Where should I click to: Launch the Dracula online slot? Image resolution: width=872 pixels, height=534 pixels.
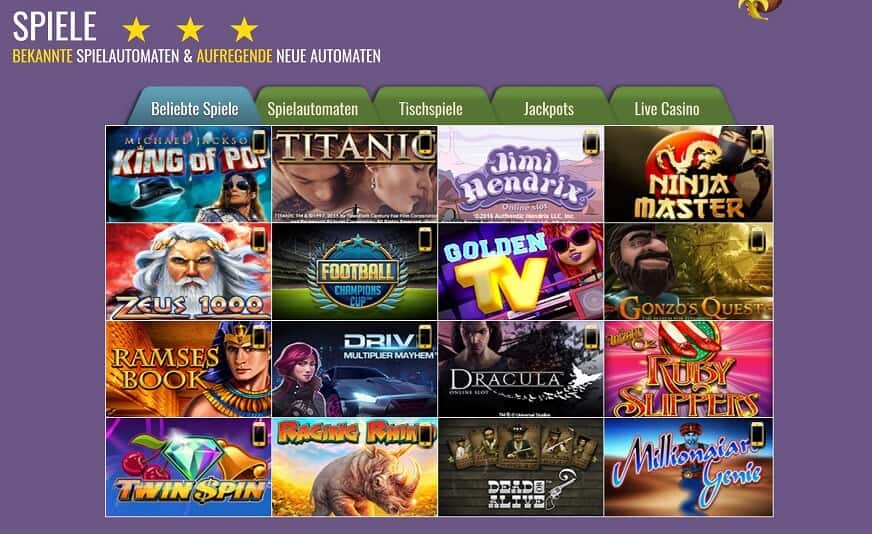click(x=521, y=369)
